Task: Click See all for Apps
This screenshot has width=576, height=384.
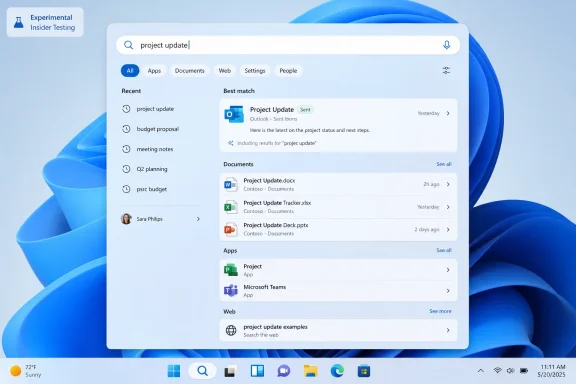Action: point(444,250)
